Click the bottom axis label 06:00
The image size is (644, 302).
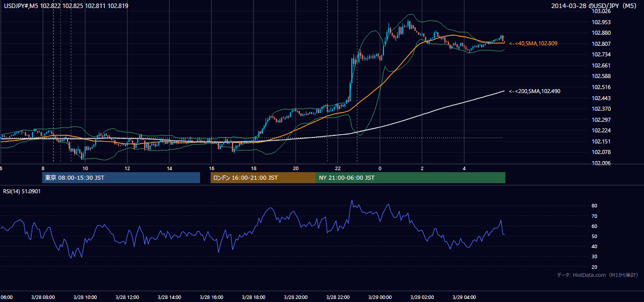[x=6, y=297]
